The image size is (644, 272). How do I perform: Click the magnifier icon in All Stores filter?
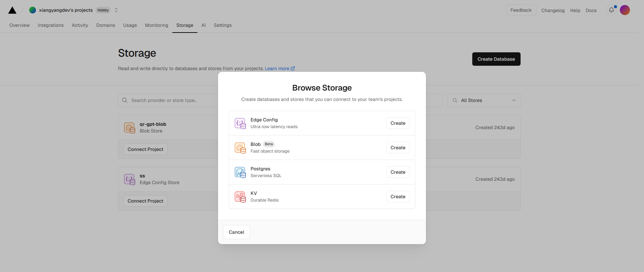455,100
